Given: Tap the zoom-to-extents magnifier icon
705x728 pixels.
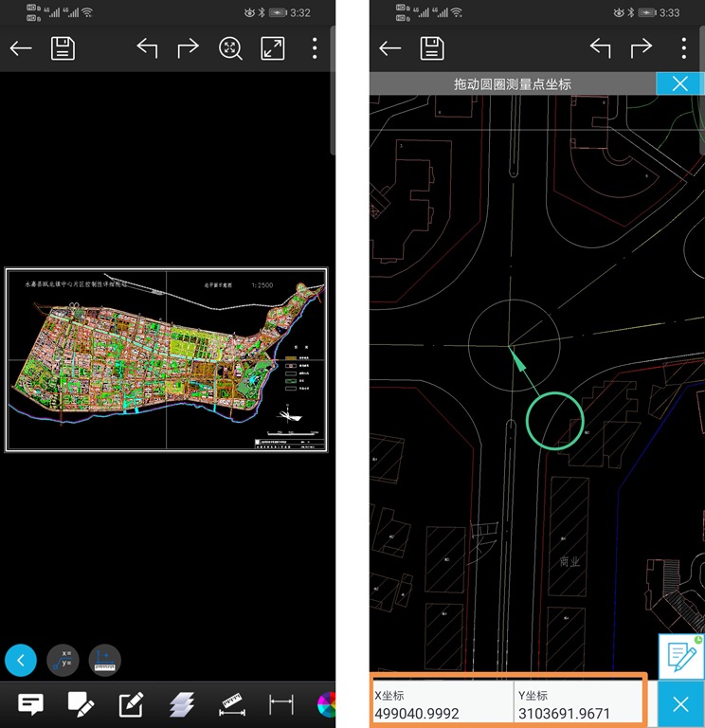Looking at the screenshot, I should click(x=230, y=48).
